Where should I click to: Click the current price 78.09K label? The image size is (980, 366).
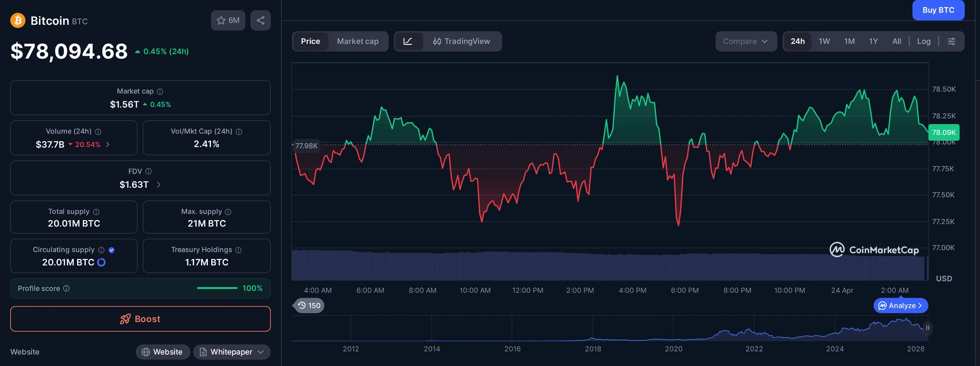pyautogui.click(x=944, y=133)
